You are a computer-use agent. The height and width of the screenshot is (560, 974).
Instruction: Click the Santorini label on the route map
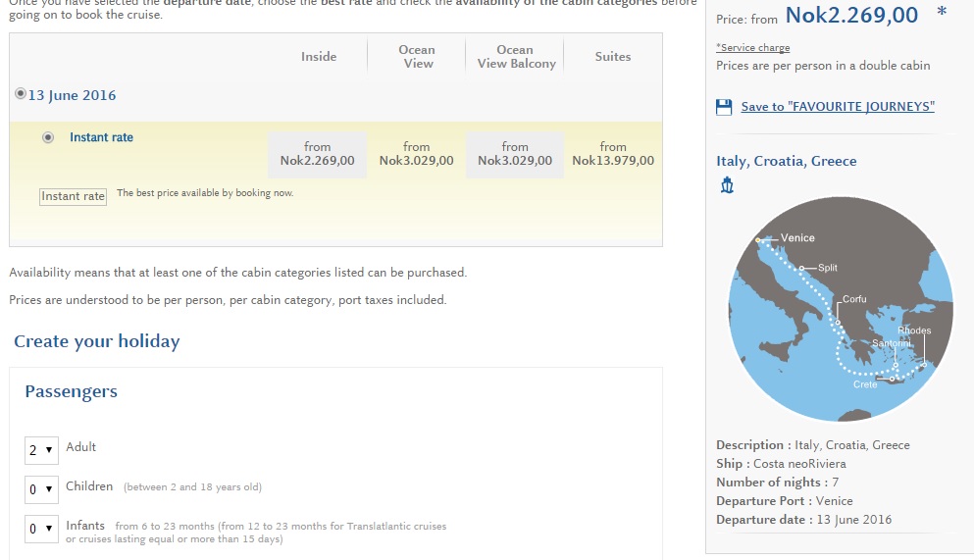coord(892,343)
